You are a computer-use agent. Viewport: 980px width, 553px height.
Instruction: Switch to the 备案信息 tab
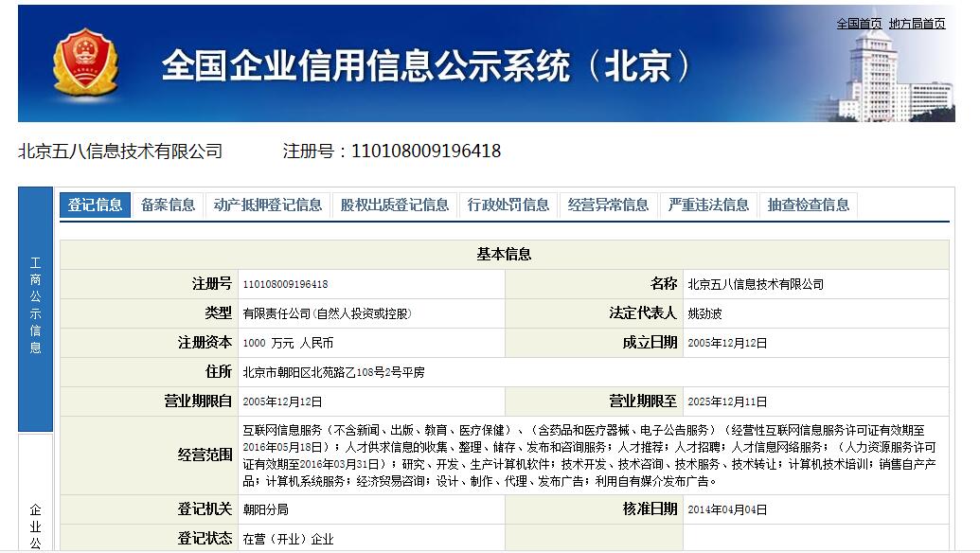pos(168,205)
